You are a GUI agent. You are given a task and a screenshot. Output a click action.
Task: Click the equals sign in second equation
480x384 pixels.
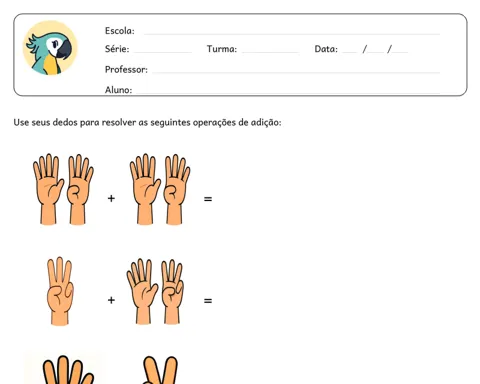(208, 301)
